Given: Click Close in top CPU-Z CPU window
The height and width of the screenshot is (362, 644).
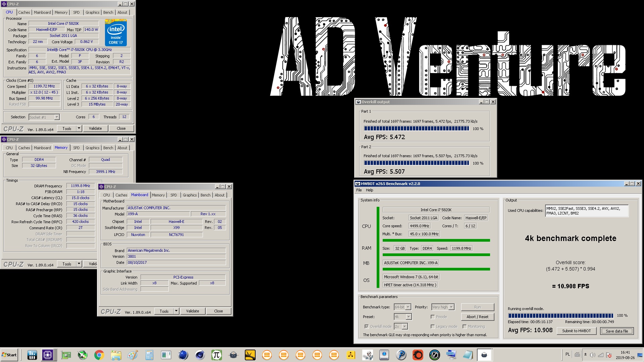Looking at the screenshot, I should coord(121,128).
